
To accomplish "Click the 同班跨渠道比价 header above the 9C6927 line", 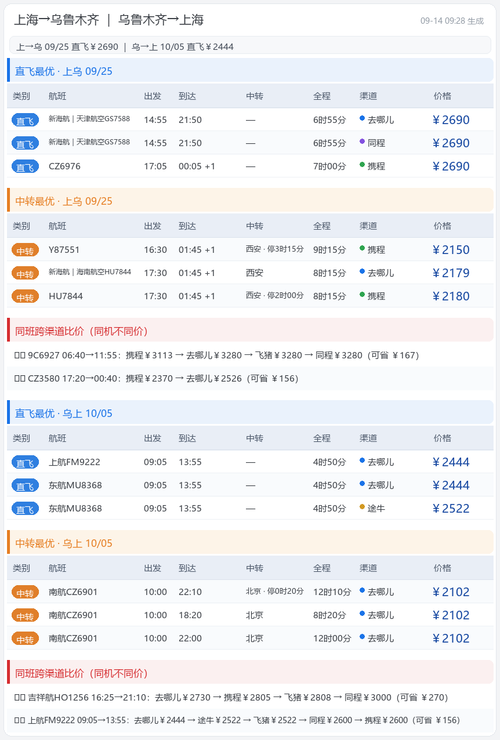I will [250, 331].
